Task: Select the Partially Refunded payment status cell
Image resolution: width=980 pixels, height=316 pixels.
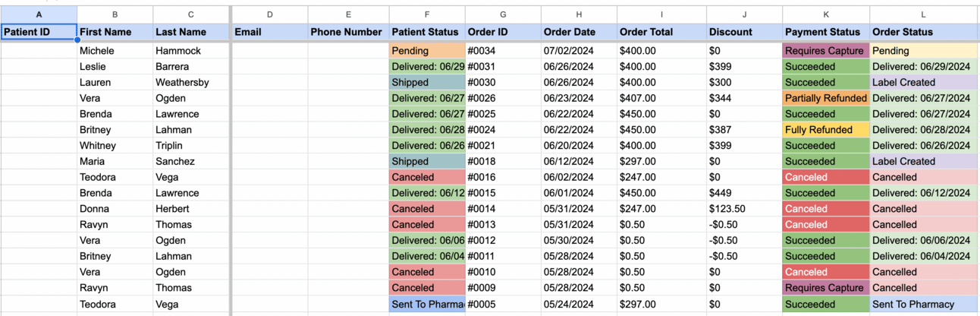Action: [x=825, y=98]
